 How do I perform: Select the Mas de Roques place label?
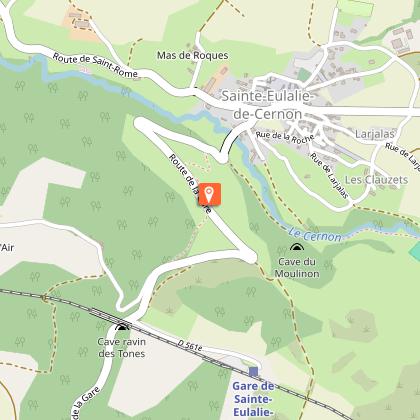[x=193, y=55]
